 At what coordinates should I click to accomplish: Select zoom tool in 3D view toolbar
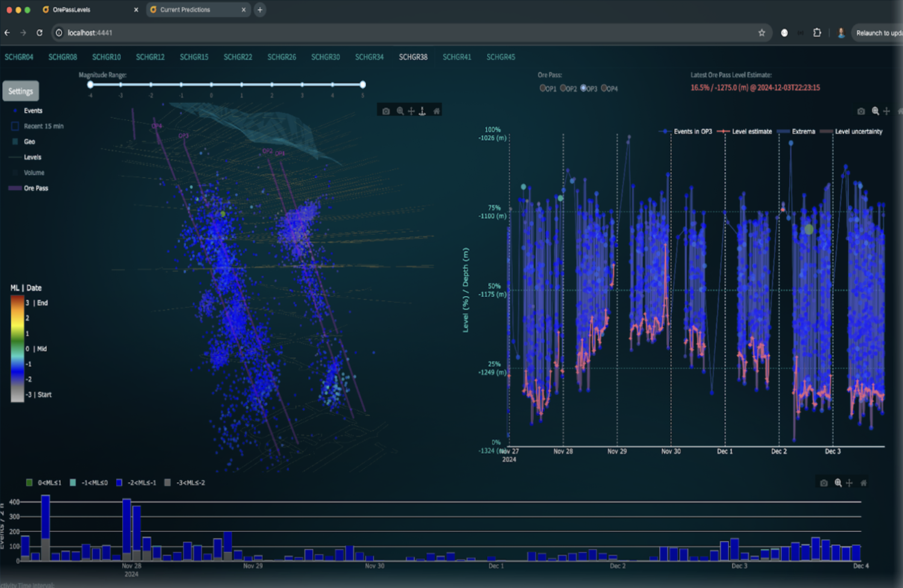point(400,111)
